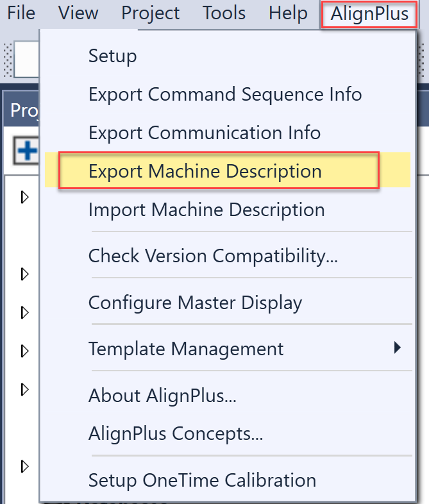This screenshot has height=504, width=429.
Task: Open the File menu
Action: pyautogui.click(x=21, y=13)
